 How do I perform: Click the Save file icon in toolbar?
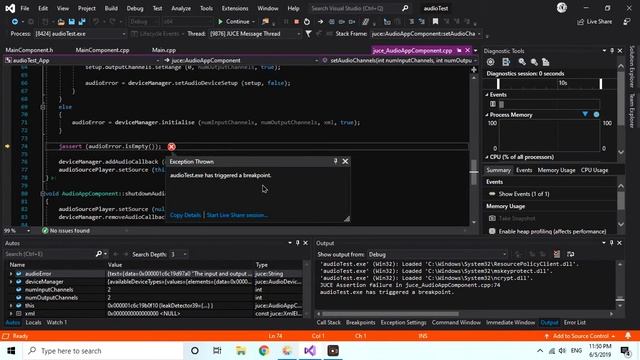click(71, 21)
